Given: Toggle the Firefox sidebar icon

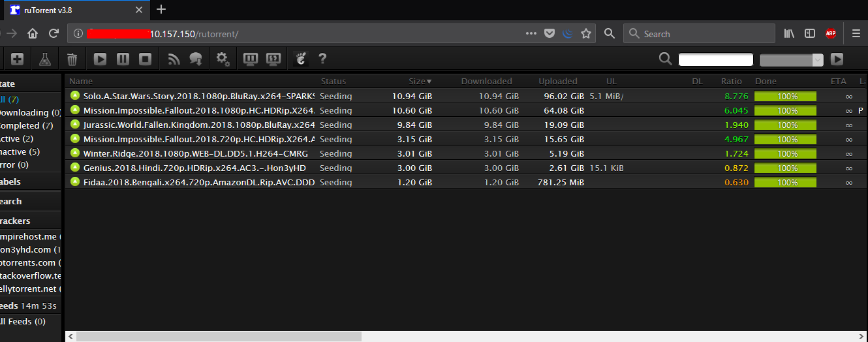Looking at the screenshot, I should tap(810, 33).
